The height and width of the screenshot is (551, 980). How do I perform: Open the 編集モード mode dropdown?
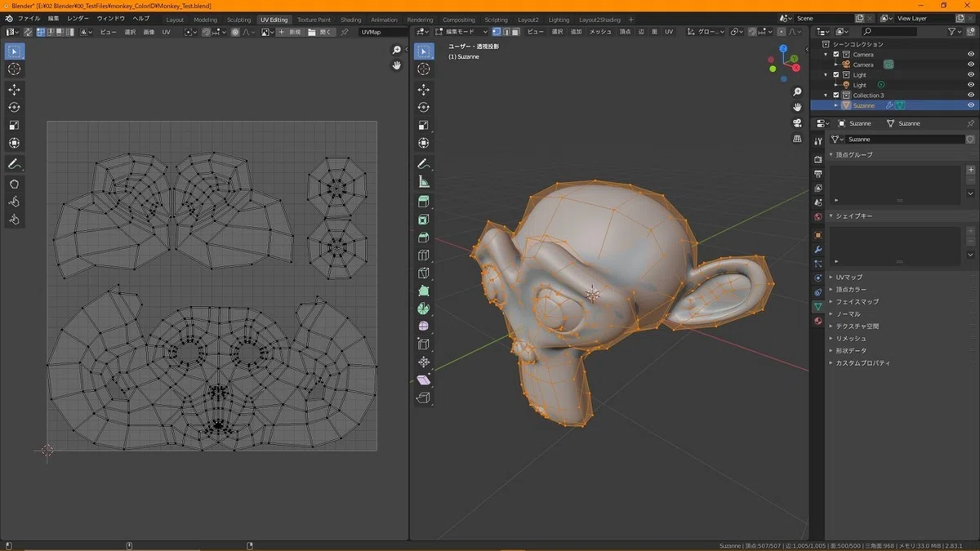click(x=461, y=32)
